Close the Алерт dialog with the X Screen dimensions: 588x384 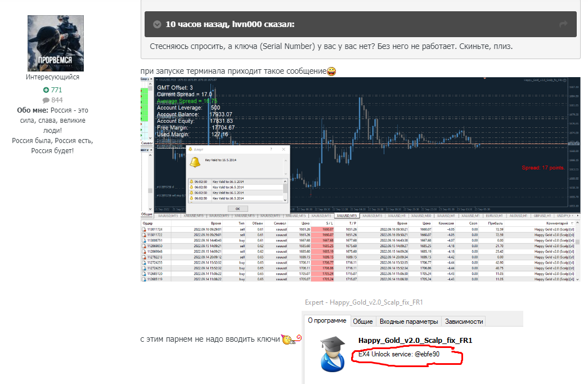click(x=284, y=149)
